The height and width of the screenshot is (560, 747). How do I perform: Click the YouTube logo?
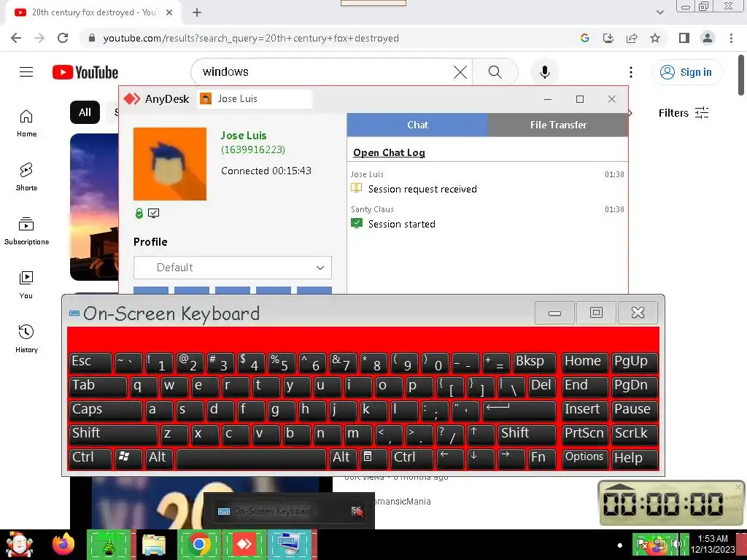pyautogui.click(x=85, y=72)
